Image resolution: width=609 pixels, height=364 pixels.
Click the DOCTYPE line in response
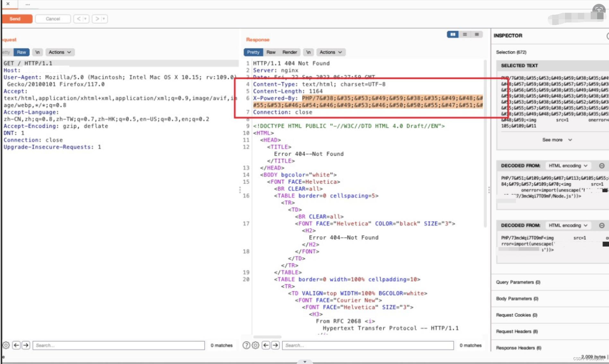coord(349,126)
